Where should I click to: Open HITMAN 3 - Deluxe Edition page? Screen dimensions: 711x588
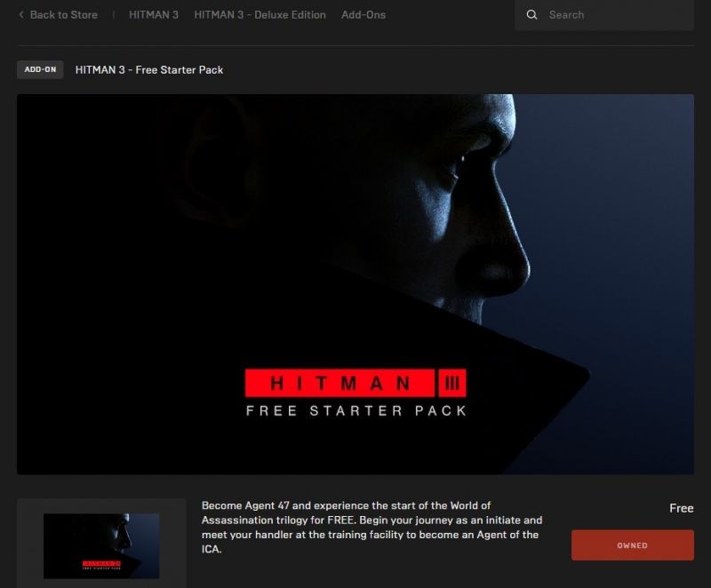coord(260,15)
